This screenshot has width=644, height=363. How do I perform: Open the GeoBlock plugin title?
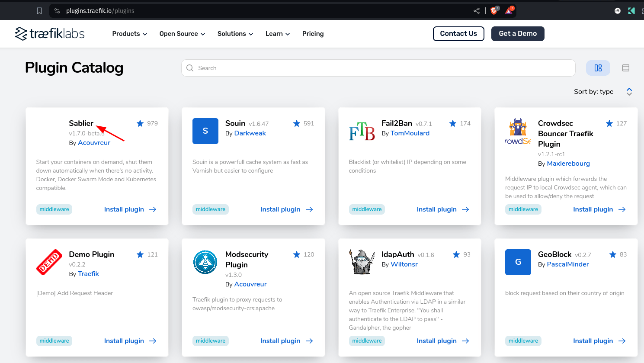coord(555,254)
